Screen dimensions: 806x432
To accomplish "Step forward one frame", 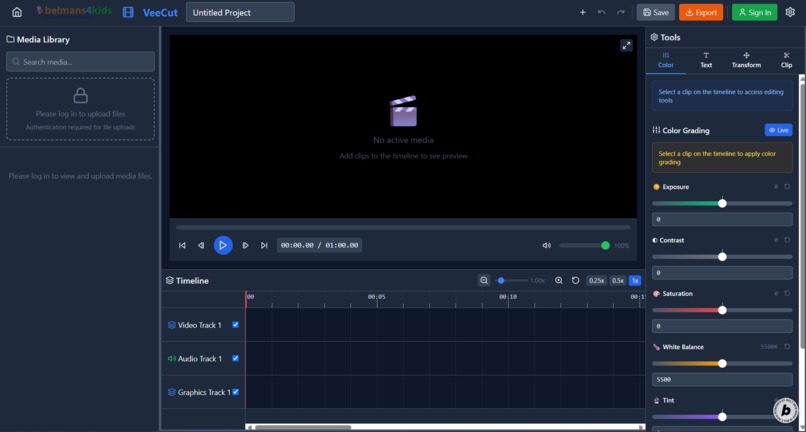I will click(x=245, y=245).
